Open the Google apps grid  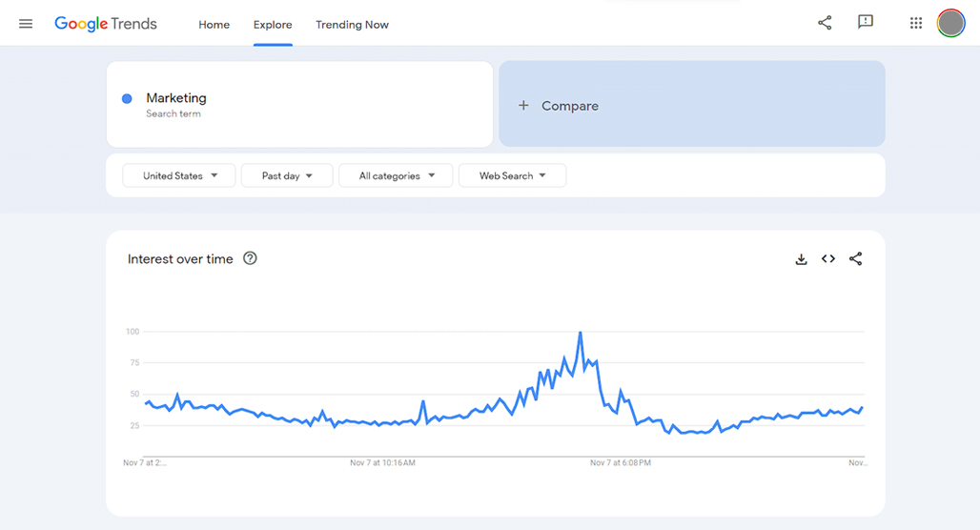click(x=915, y=23)
